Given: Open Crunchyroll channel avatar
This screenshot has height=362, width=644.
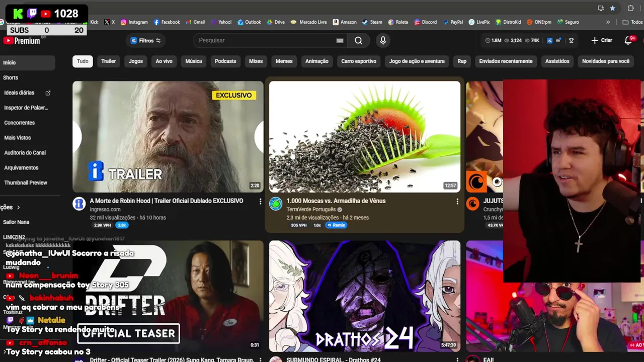Looking at the screenshot, I should (472, 204).
